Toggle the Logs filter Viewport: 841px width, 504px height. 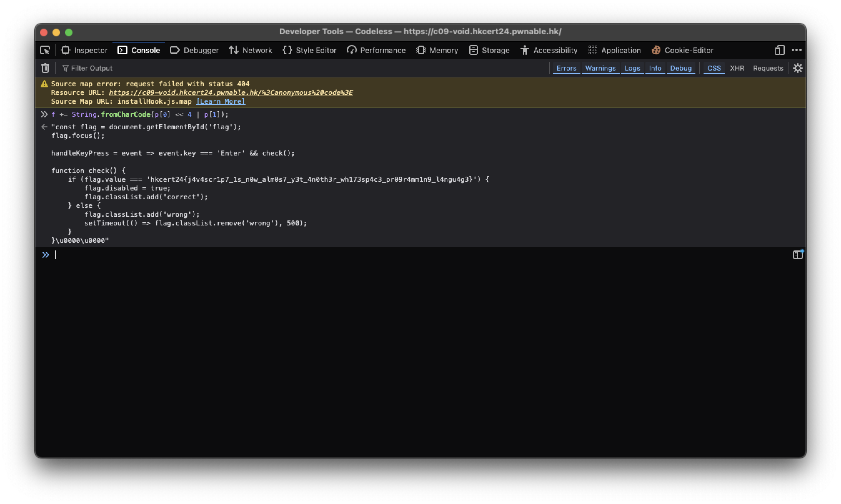632,68
